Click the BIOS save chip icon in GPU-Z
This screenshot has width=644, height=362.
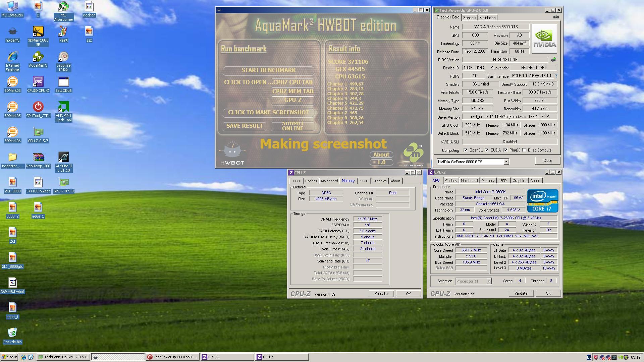pos(553,59)
